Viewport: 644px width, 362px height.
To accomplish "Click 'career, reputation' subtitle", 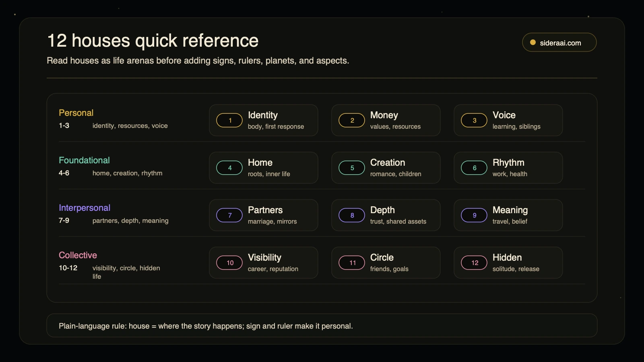I will (x=273, y=269).
